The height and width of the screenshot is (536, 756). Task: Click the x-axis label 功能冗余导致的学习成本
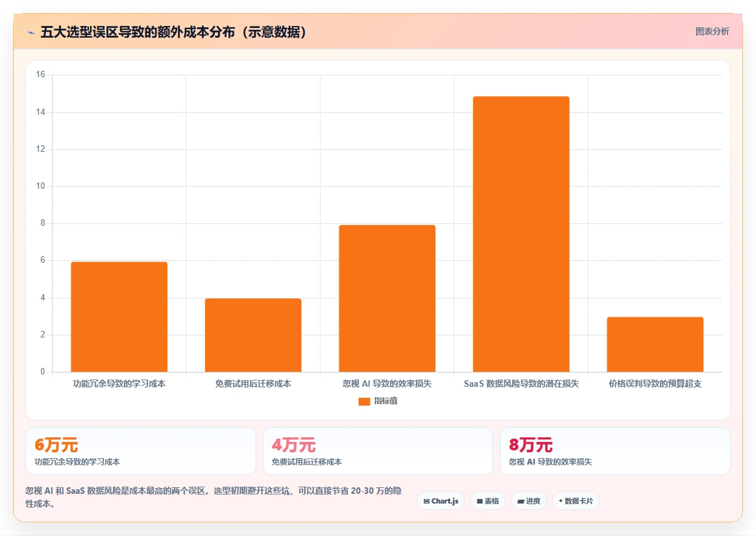(x=119, y=384)
